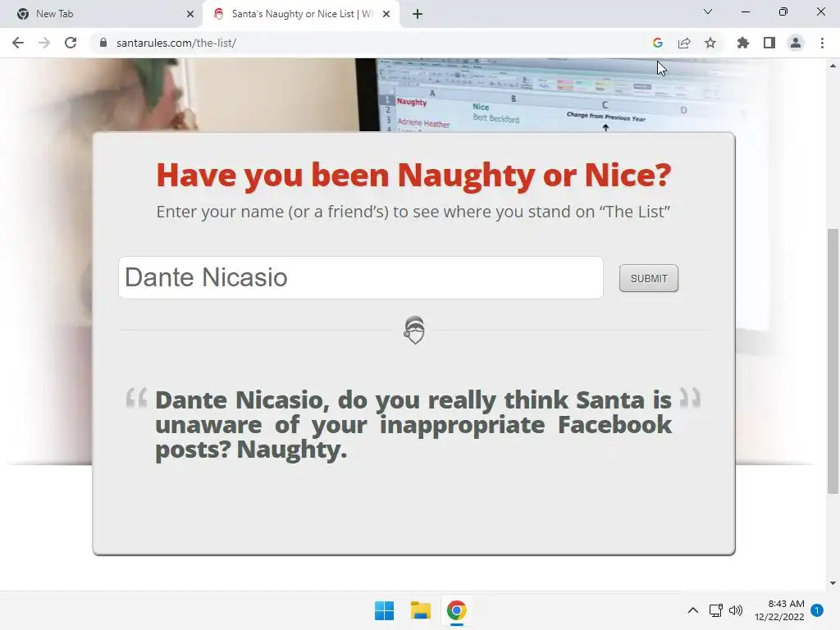Go back to the previous page
Image resolution: width=840 pixels, height=630 pixels.
tap(18, 43)
